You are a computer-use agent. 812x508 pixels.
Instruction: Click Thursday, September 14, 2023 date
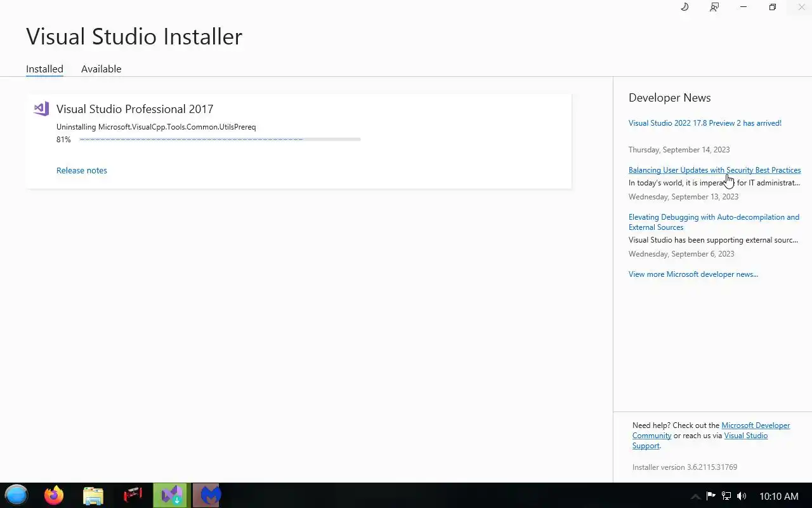click(679, 150)
